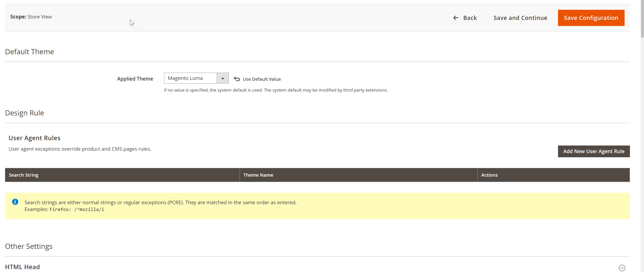Click the Theme Name column header
The image size is (644, 272).
tap(258, 175)
